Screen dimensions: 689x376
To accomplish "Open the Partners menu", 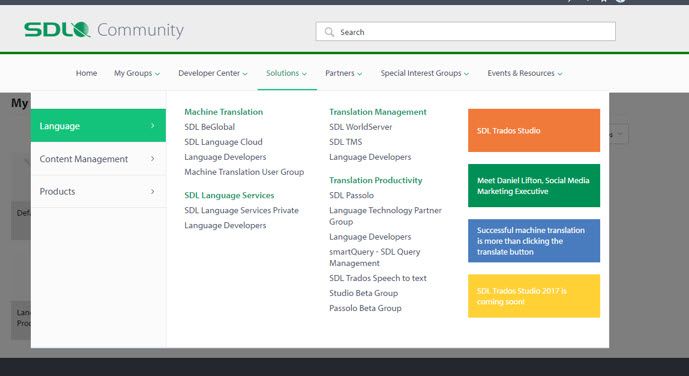I will point(344,73).
